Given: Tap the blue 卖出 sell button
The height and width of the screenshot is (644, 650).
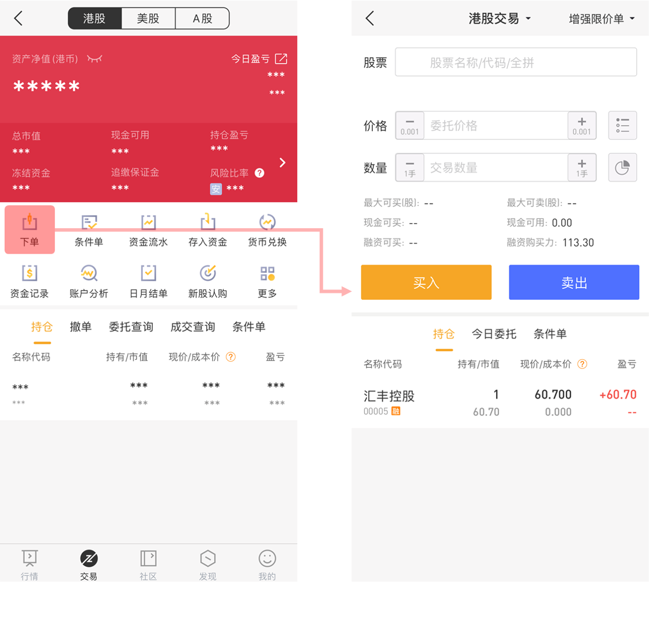Looking at the screenshot, I should click(574, 283).
